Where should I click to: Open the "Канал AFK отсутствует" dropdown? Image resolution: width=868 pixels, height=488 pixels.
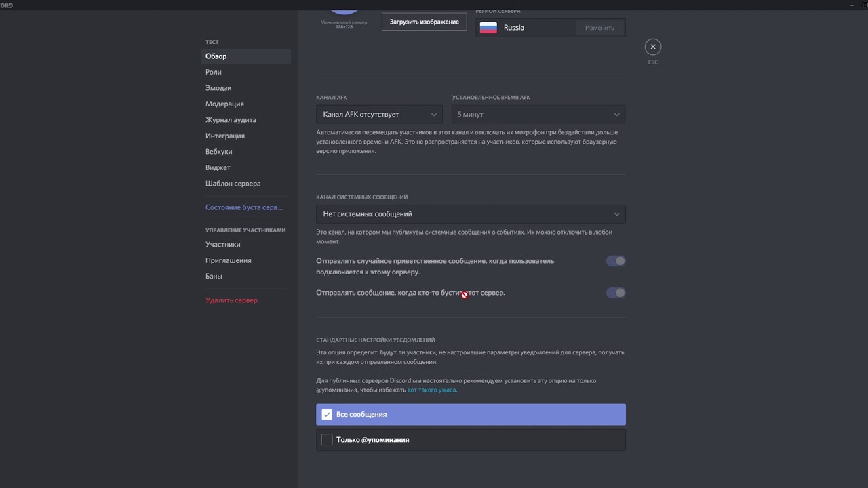pyautogui.click(x=379, y=115)
